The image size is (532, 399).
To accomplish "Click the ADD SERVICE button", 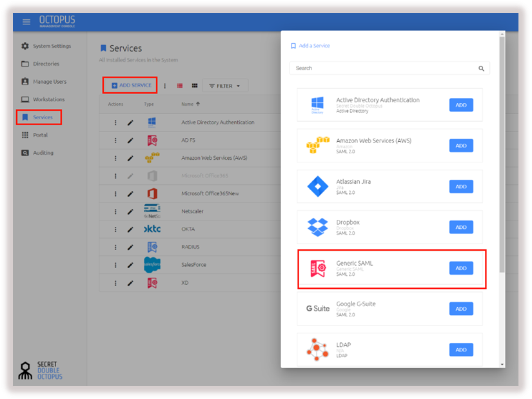I will (130, 85).
